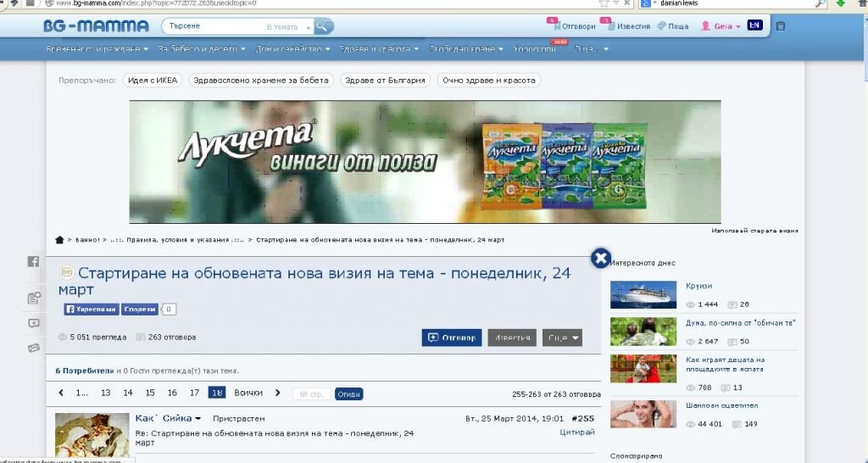Screen dimensions: 868x463
Task: Expand the Още dropdown button in topic
Action: point(562,337)
